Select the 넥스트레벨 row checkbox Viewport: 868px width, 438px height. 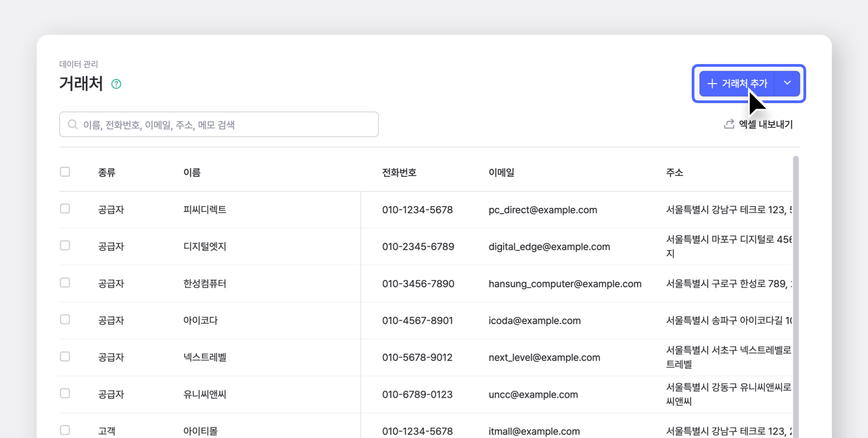pyautogui.click(x=65, y=357)
